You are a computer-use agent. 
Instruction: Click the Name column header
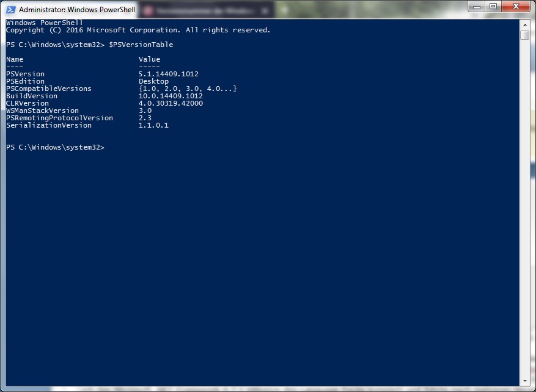pos(15,59)
